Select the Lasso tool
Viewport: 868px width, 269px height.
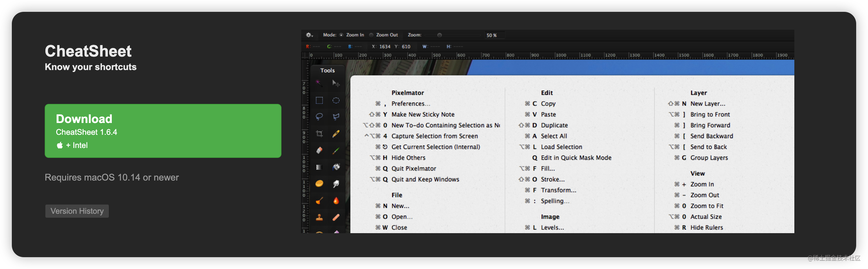point(319,117)
